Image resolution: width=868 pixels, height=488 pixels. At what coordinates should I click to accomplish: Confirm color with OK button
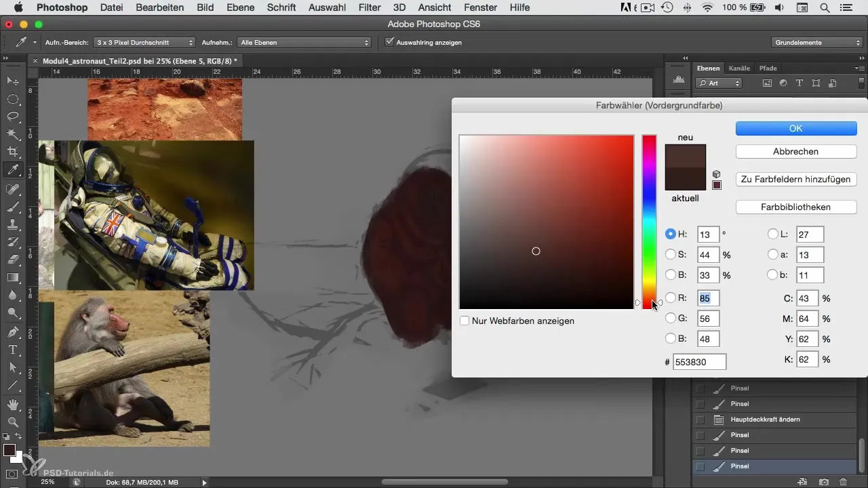pos(796,128)
